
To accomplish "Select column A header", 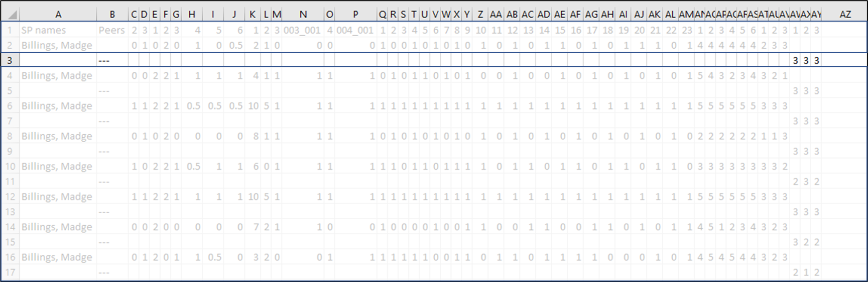I will coord(58,15).
